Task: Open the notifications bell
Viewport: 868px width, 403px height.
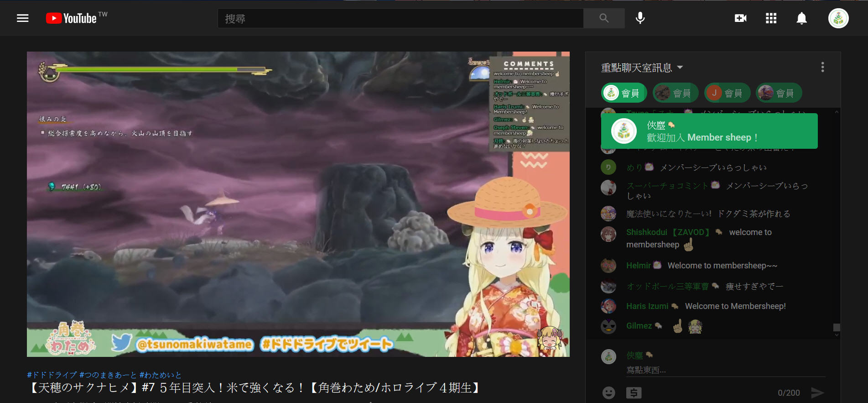Action: [802, 18]
